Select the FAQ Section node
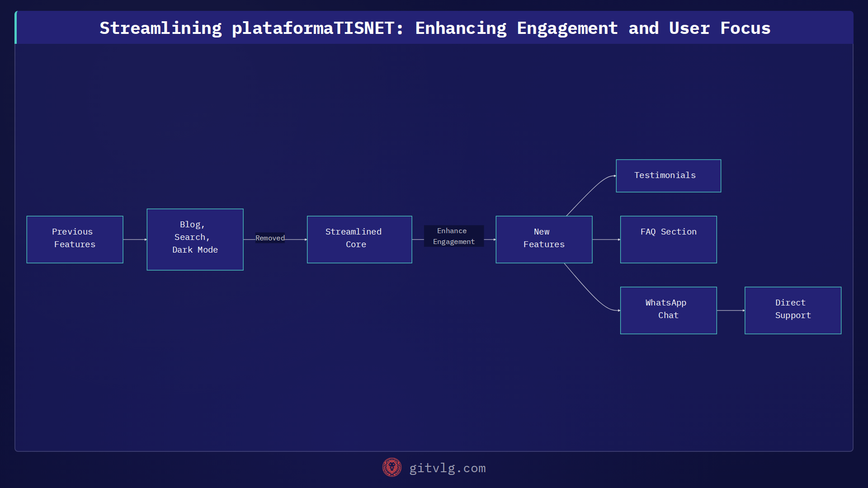868x488 pixels. 668,239
